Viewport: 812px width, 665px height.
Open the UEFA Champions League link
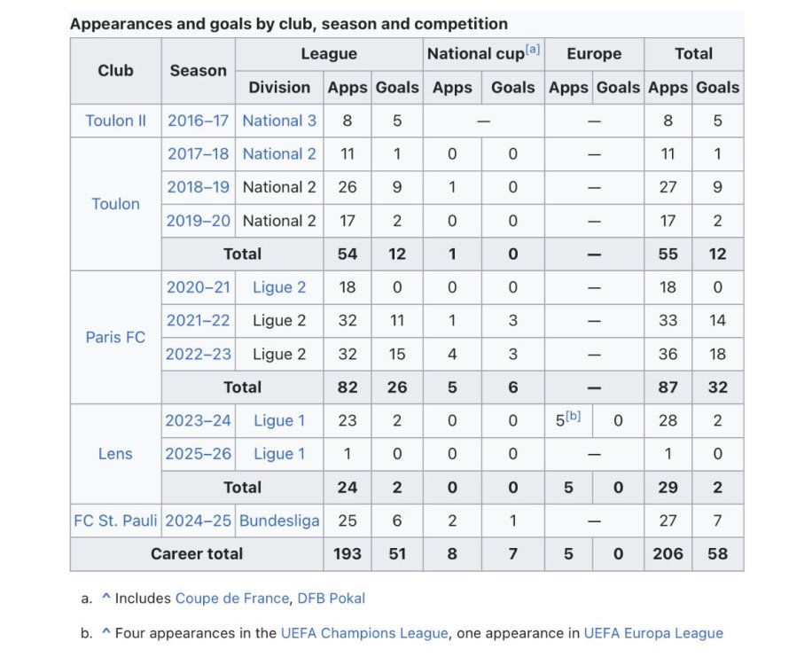[x=364, y=633]
